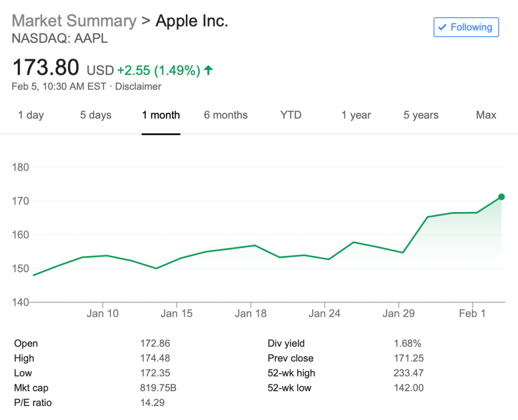View the YTD performance chart
Screen dimensions: 518x420
point(290,115)
